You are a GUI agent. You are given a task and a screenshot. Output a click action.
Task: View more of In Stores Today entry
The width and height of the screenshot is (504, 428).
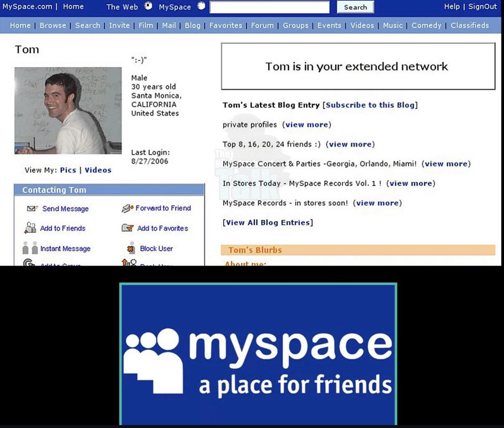(x=410, y=183)
